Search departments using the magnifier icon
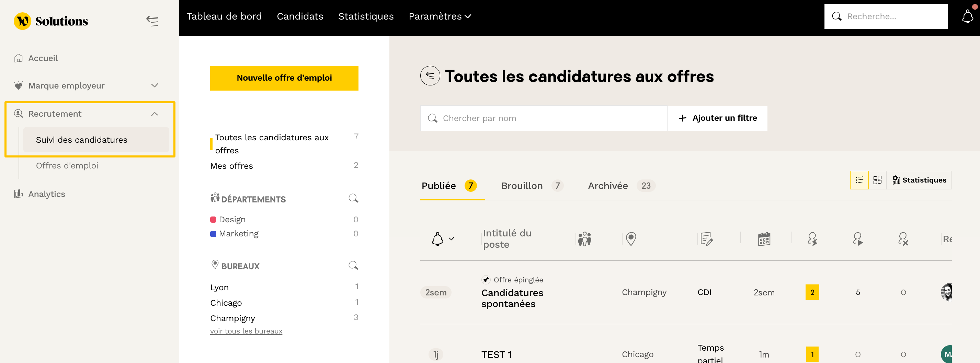980x363 pixels. pos(353,198)
